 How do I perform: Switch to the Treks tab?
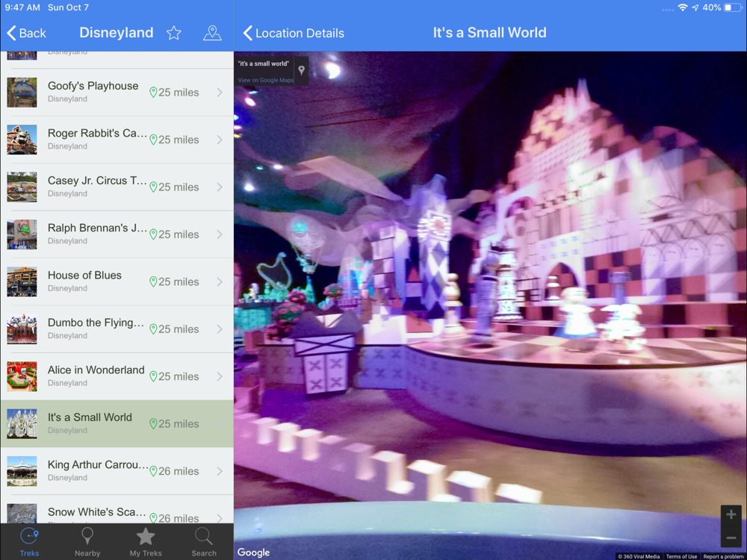pyautogui.click(x=30, y=542)
